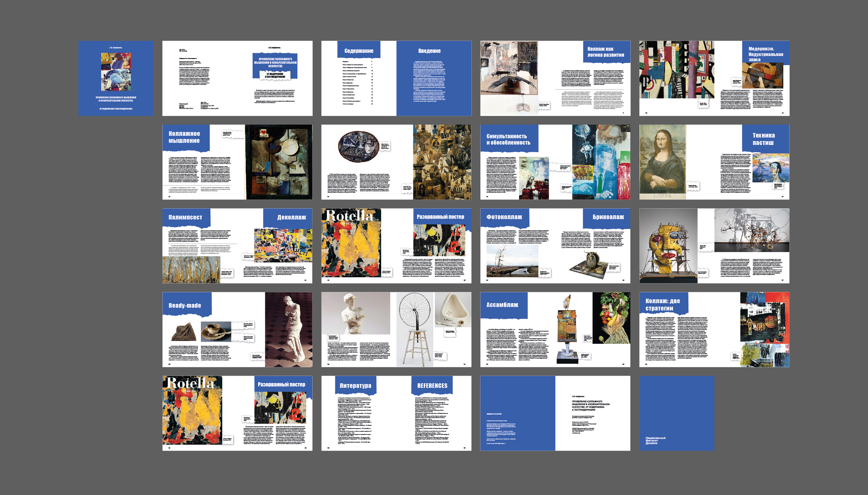Select the fur-covered teacup image
The image size is (868, 495).
click(x=216, y=332)
